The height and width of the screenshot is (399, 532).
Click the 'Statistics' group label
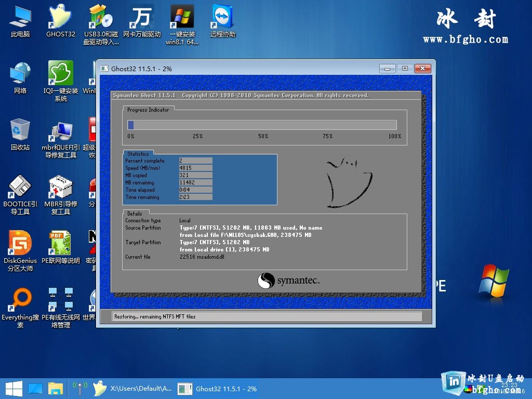[138, 154]
